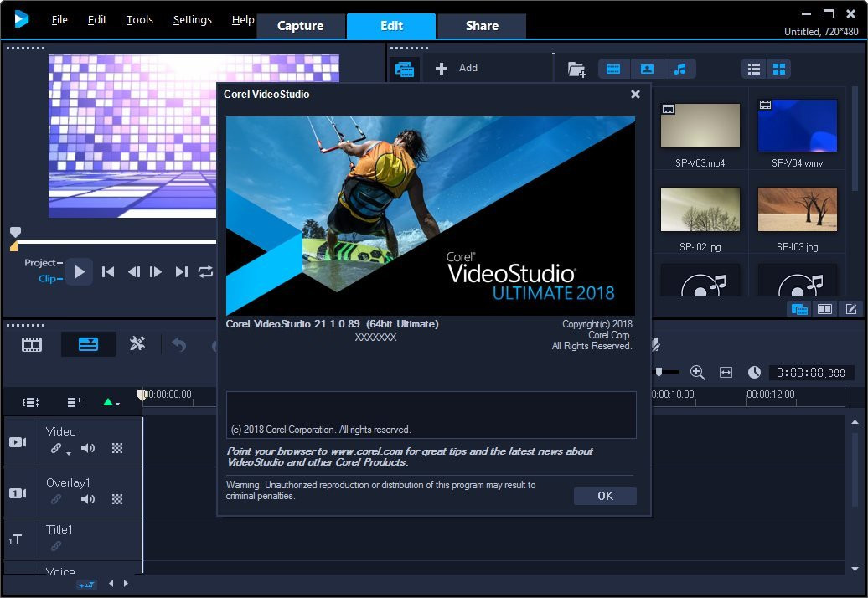Switch to the Share tab
Viewport: 868px width, 598px height.
(x=482, y=26)
